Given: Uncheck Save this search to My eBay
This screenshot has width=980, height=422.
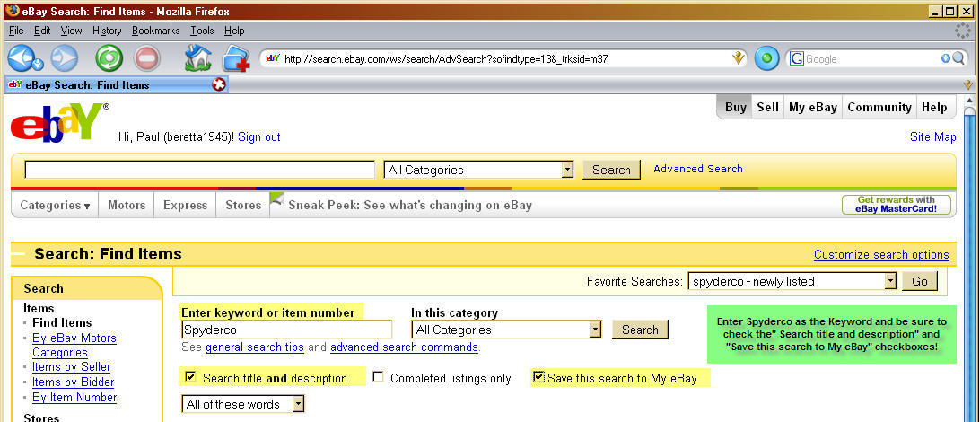Looking at the screenshot, I should coord(538,377).
